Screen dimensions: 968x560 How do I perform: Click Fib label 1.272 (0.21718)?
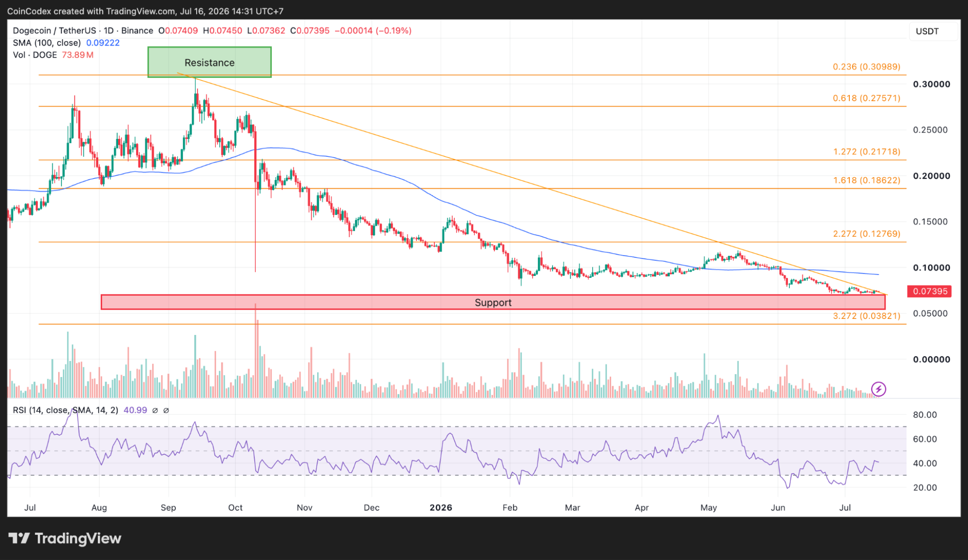click(x=866, y=152)
